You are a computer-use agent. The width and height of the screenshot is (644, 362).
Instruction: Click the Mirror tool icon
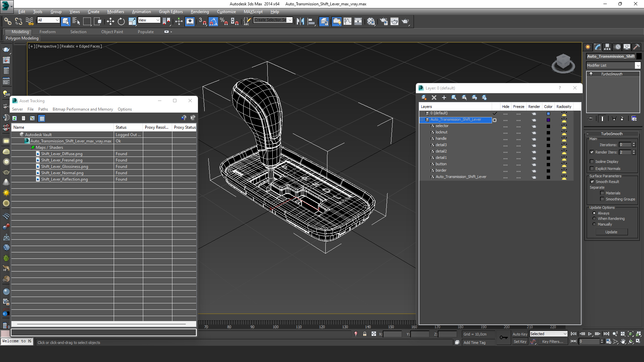coord(301,21)
